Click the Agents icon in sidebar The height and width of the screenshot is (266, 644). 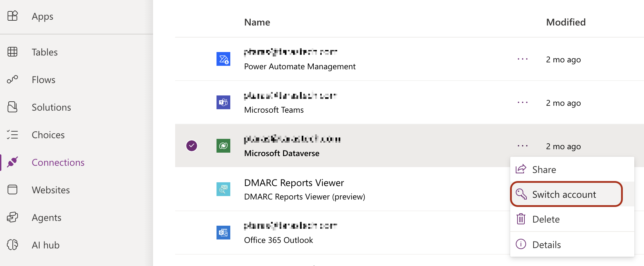[x=12, y=217]
